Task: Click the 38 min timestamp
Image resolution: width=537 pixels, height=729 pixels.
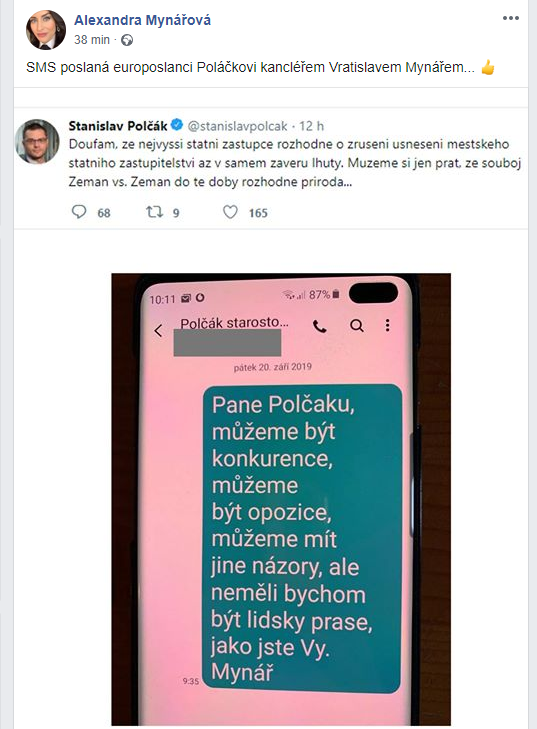Action: [x=92, y=40]
